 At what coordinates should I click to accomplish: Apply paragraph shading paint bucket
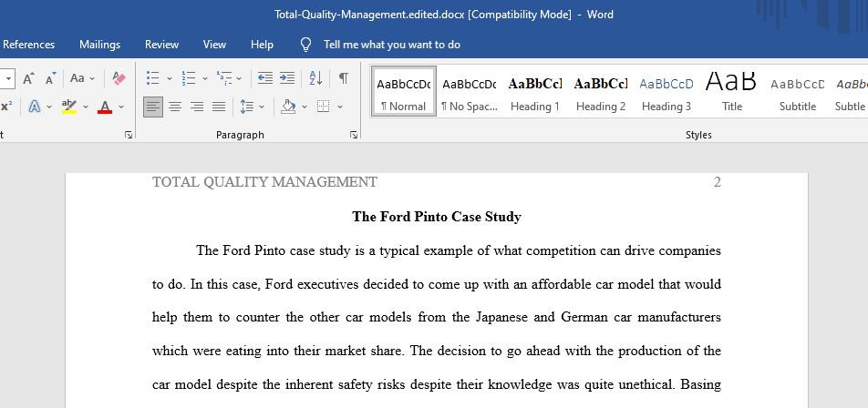point(288,107)
